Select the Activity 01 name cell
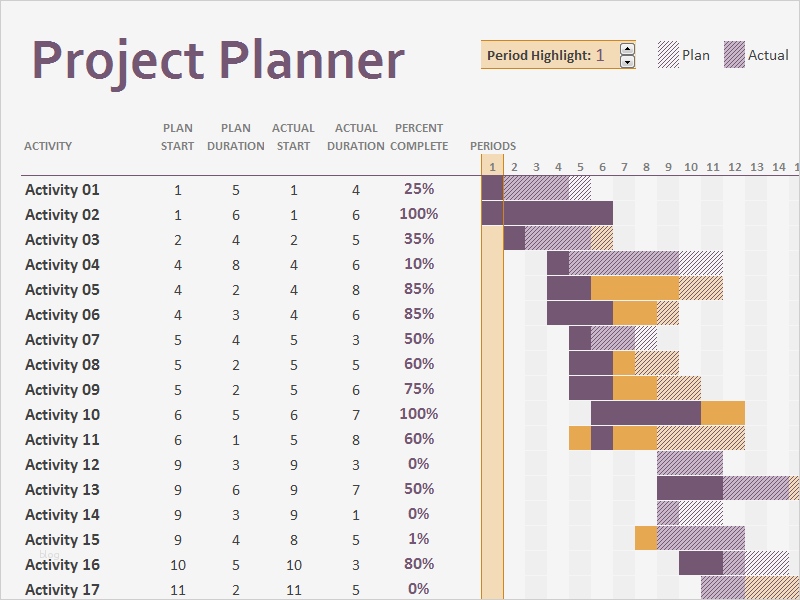 point(62,190)
